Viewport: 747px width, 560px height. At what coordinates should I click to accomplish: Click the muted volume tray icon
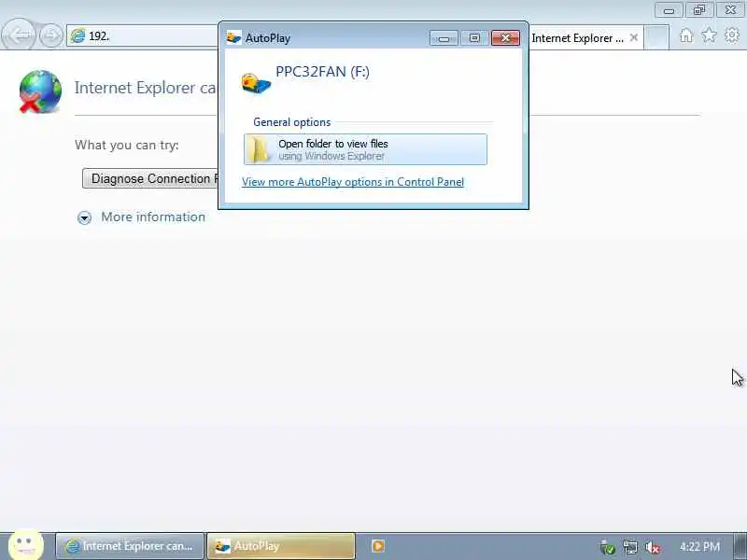(652, 547)
